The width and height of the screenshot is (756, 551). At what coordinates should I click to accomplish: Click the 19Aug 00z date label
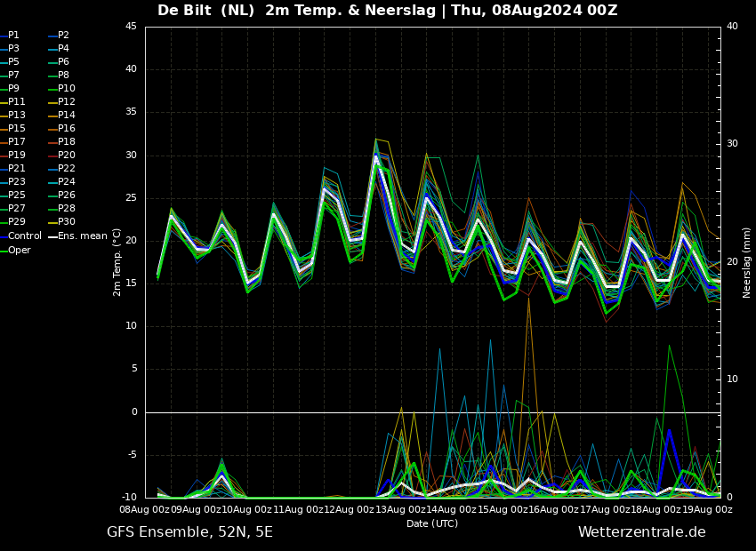pyautogui.click(x=707, y=509)
